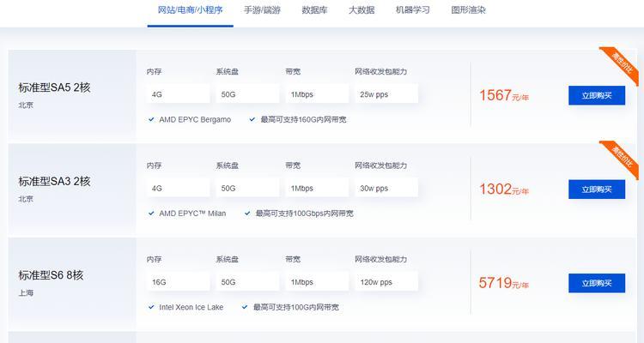644x343 pixels.
Task: Click the 最高可支持100G内网带宽 text
Action: [x=296, y=307]
